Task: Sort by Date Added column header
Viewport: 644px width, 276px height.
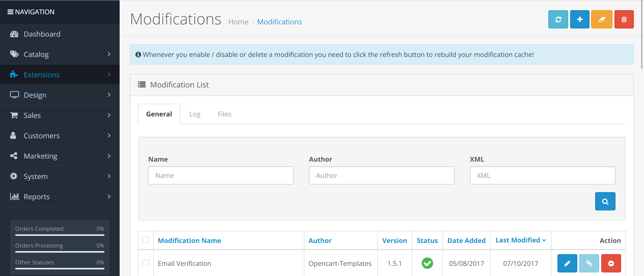Action: [466, 240]
